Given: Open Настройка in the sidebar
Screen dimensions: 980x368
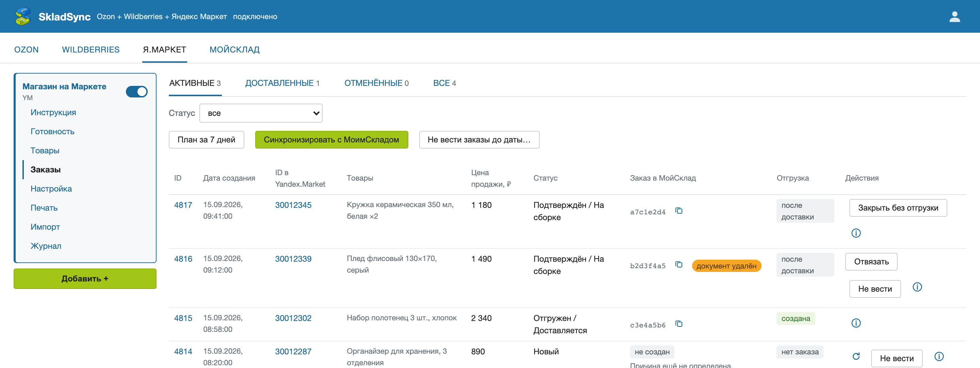Looking at the screenshot, I should (51, 188).
